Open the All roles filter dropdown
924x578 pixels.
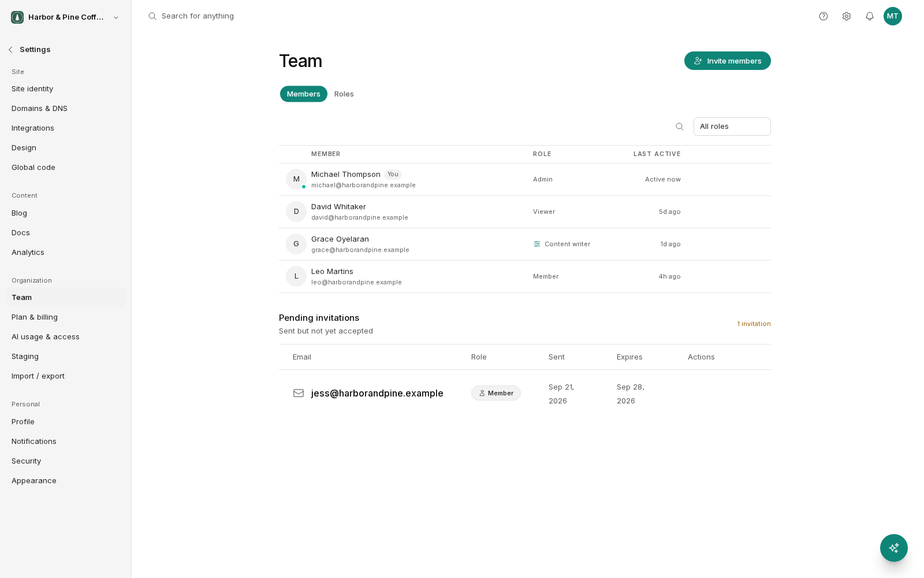tap(732, 127)
